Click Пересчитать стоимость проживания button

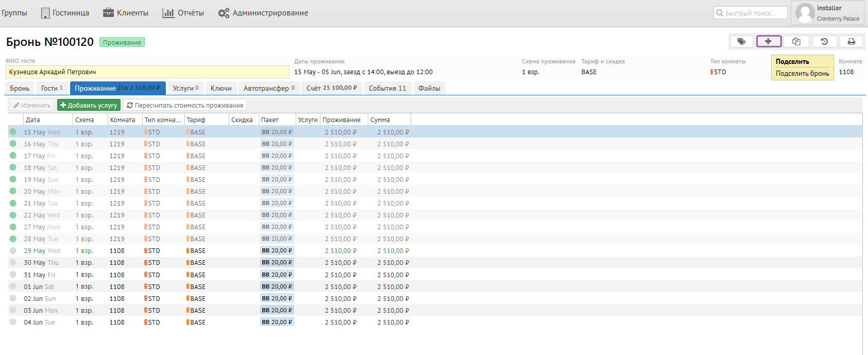point(185,105)
